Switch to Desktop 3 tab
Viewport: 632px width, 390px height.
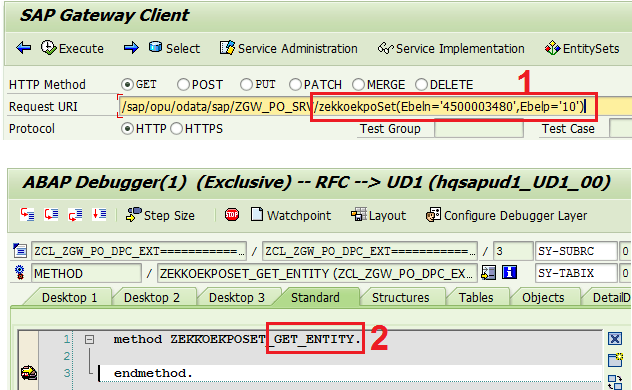[x=237, y=297]
